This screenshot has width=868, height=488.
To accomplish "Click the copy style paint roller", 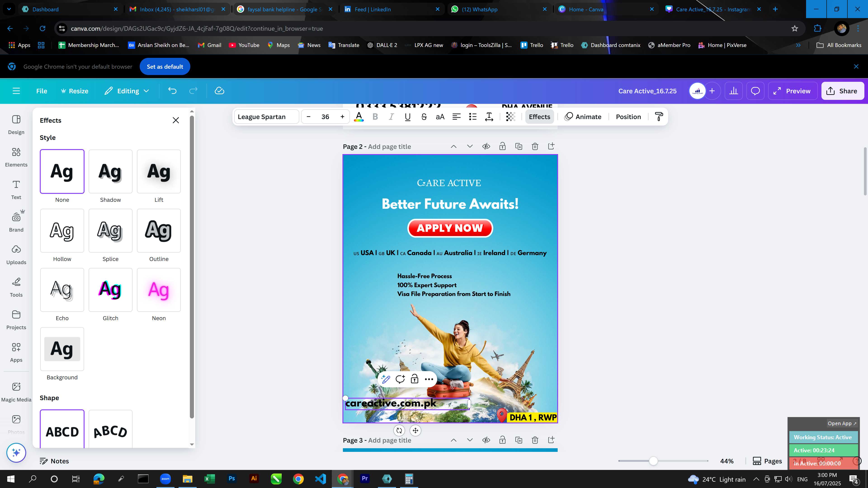I will pos(659,117).
